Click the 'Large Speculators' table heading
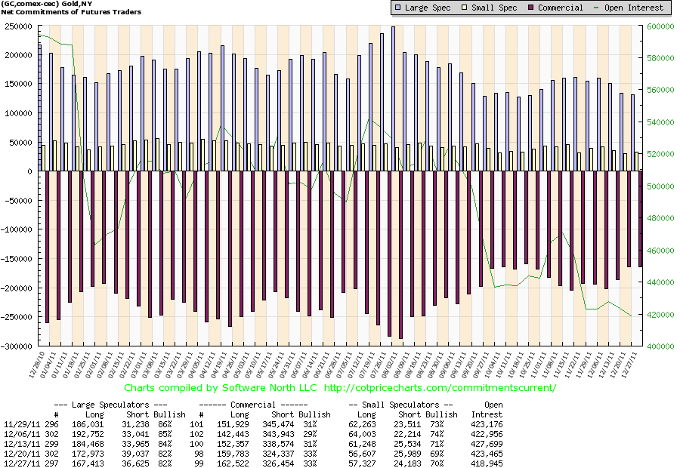 point(110,405)
